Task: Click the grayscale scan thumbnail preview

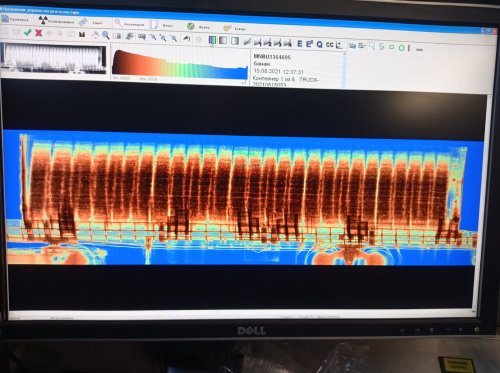Action: click(53, 59)
